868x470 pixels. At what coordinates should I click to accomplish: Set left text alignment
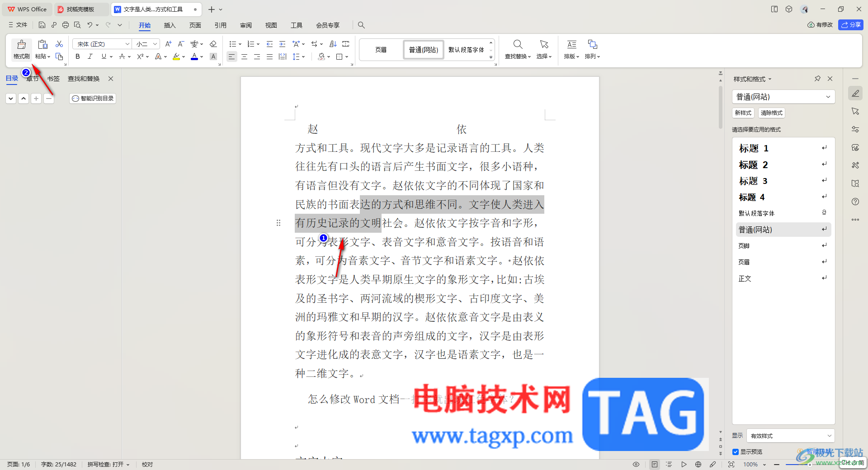click(x=231, y=56)
